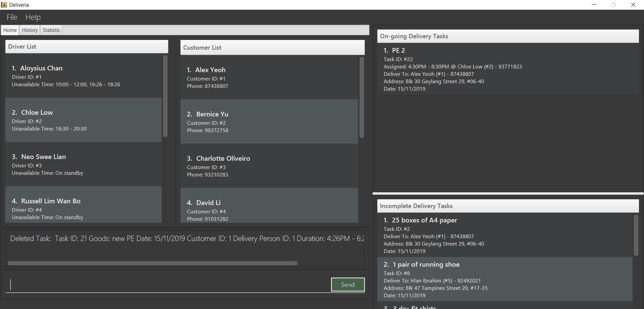Image resolution: width=644 pixels, height=309 pixels.
Task: Click the Deleted Task result message
Action: (x=187, y=239)
